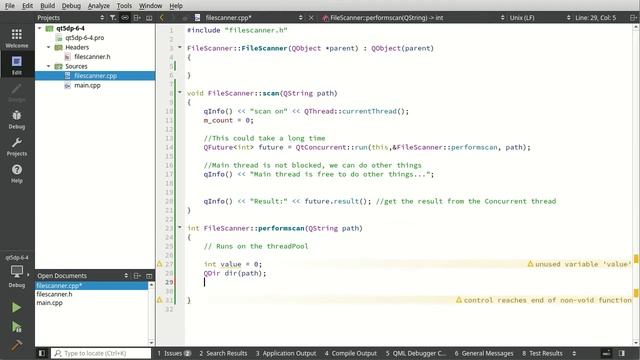The width and height of the screenshot is (640, 360).
Task: Select filescanner.h in Open Documents
Action: (x=54, y=294)
